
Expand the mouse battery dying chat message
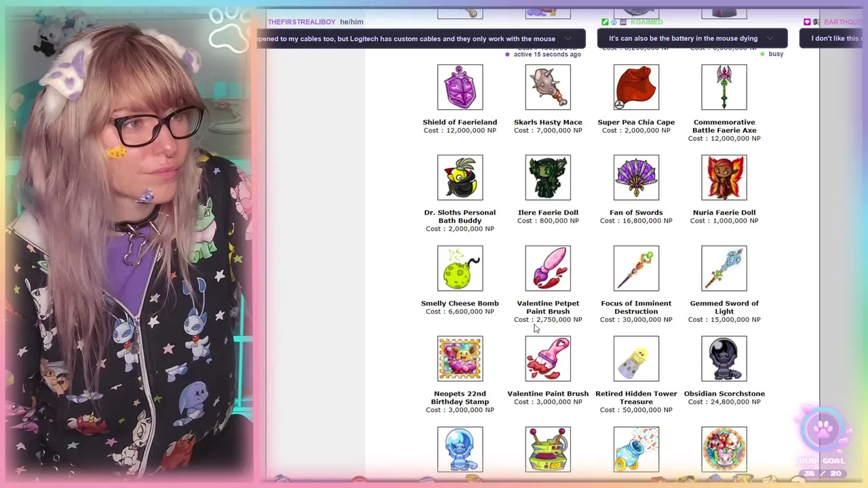771,39
